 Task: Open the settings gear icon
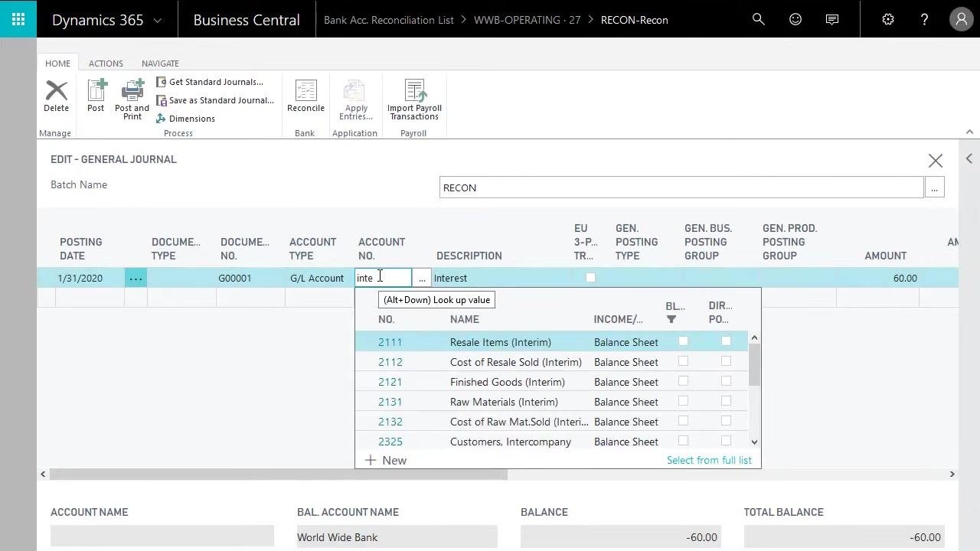coord(888,19)
